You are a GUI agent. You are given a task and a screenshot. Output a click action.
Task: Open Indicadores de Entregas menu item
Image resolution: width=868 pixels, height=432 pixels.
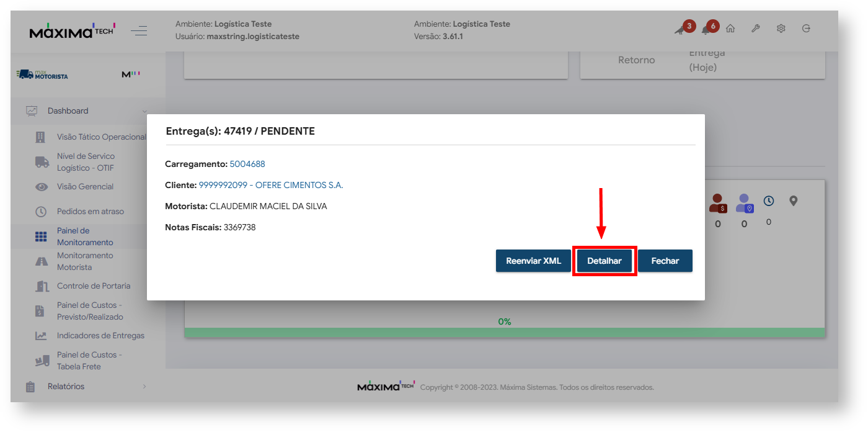(100, 336)
